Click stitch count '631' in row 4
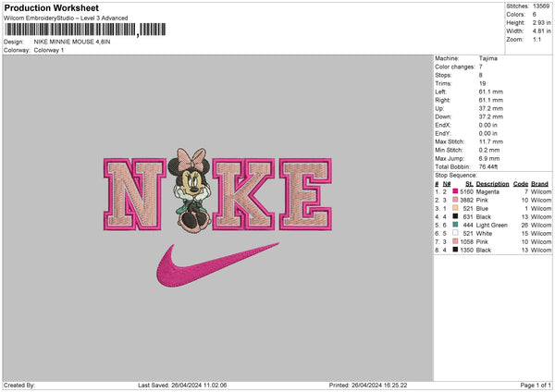Viewport: 555px width, 392px height. (x=468, y=217)
